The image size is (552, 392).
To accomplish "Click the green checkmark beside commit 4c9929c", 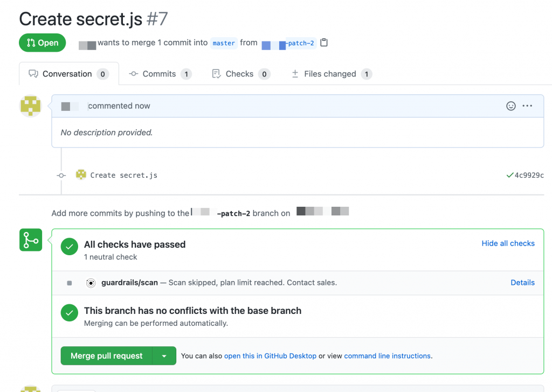I will (x=509, y=175).
